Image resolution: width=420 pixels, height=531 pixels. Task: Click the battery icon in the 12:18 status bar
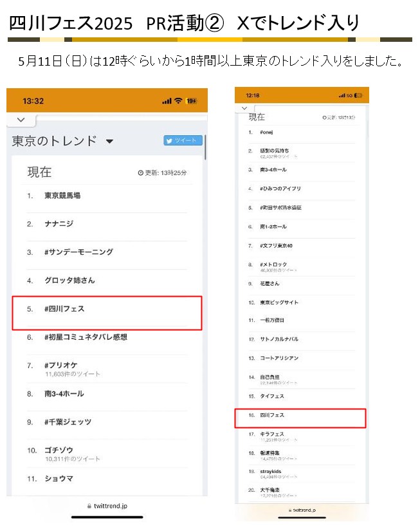[x=358, y=95]
